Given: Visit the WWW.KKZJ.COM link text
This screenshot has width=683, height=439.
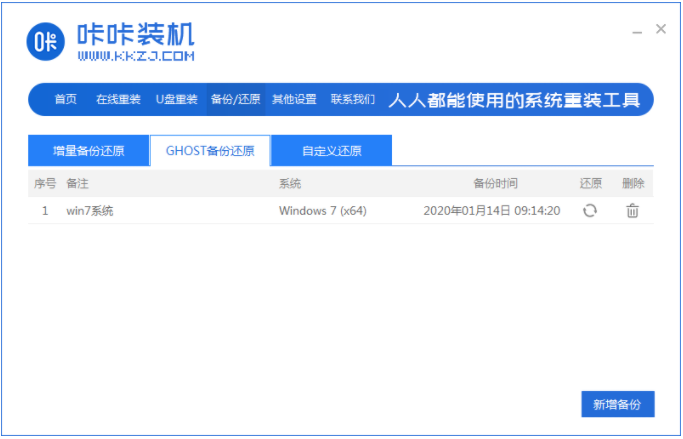Looking at the screenshot, I should point(136,56).
